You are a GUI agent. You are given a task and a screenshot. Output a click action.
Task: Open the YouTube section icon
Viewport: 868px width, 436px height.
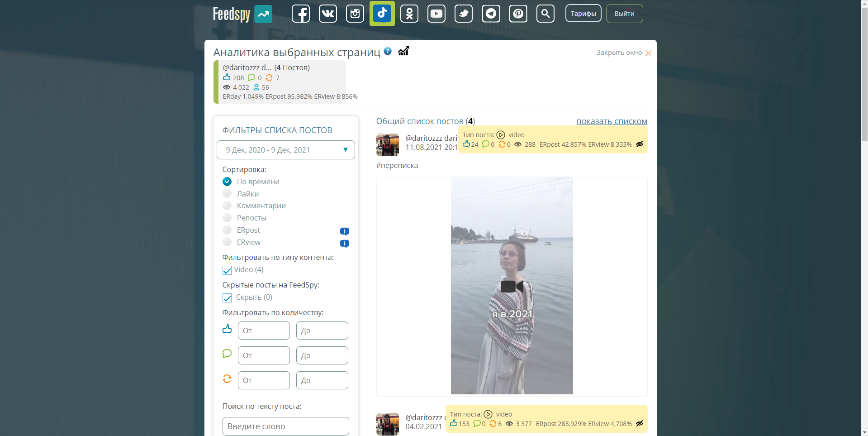436,14
